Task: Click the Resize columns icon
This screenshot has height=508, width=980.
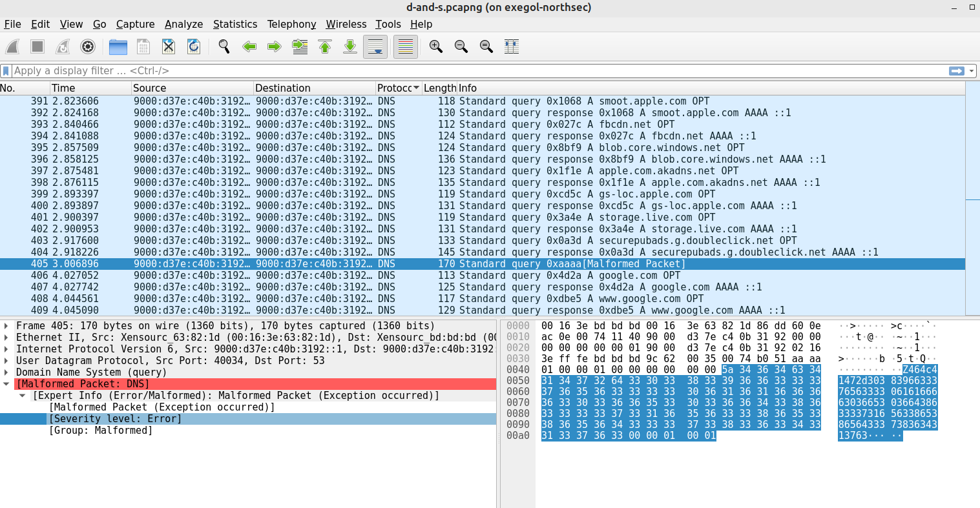Action: pyautogui.click(x=510, y=46)
